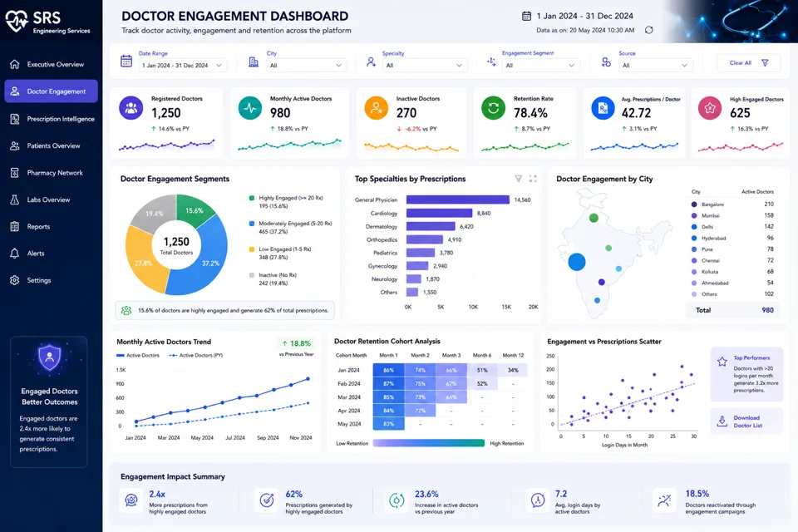Click header date 1 Jan 2024 - 31 Dec 2024
Viewport: 798px width, 532px height.
584,17
